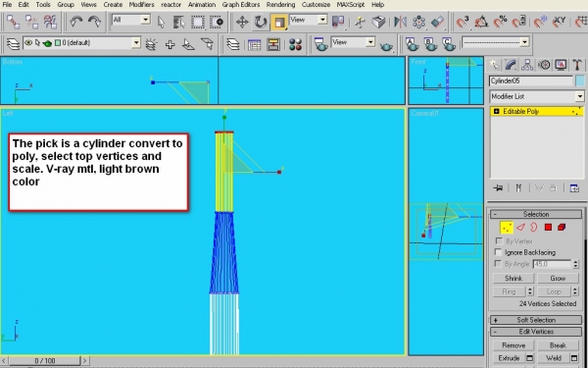
Task: Check the Ignore Backfacing checkbox
Action: click(499, 252)
